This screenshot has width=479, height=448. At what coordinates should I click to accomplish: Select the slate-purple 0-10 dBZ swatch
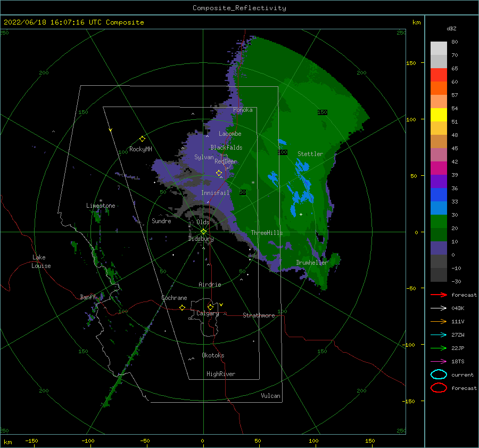439,248
